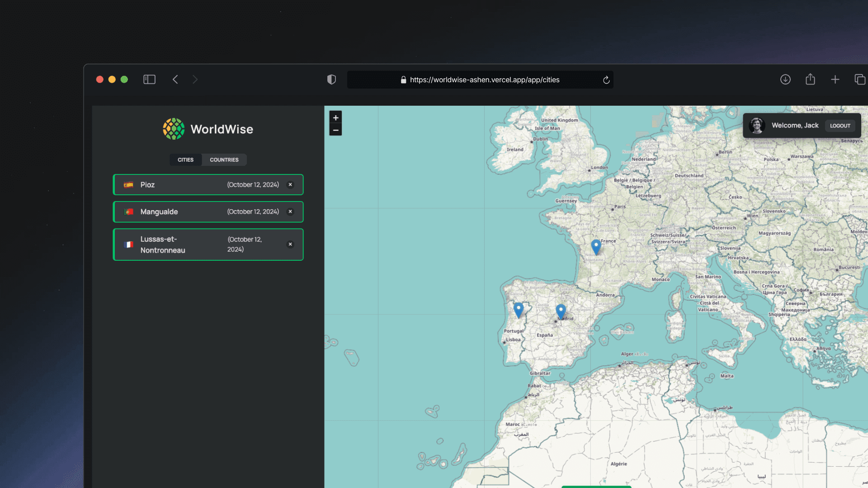Image resolution: width=868 pixels, height=488 pixels.
Task: Open a new tab with plus icon
Action: pyautogui.click(x=835, y=80)
